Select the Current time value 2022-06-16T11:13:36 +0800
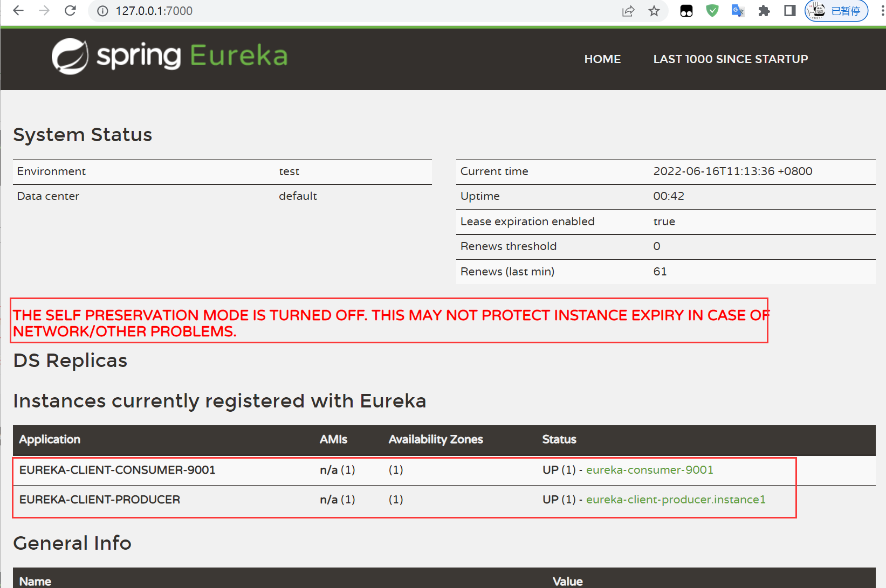Viewport: 886px width, 588px height. [733, 171]
